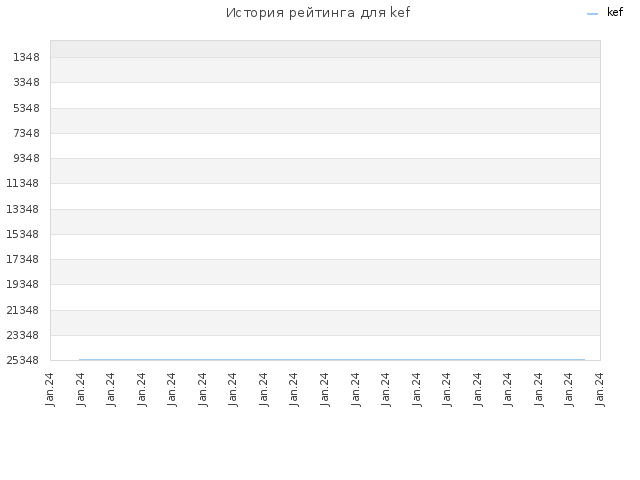Click the 1348 y-axis label
640x480 pixels.
pyautogui.click(x=27, y=57)
